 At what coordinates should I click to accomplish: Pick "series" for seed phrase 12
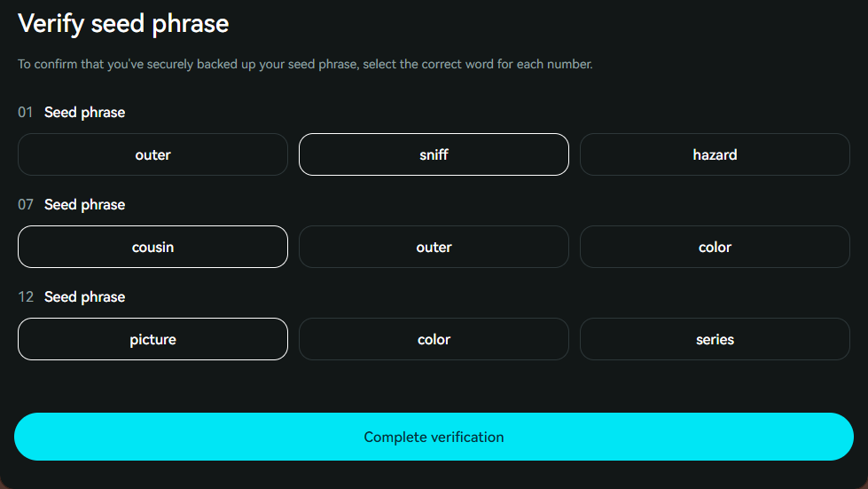(x=715, y=339)
